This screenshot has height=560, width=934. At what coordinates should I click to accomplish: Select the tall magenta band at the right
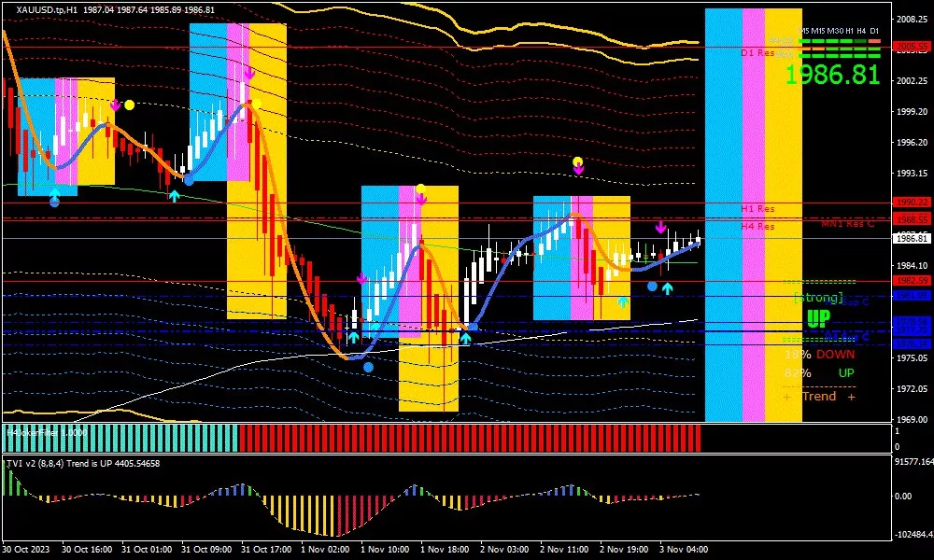pyautogui.click(x=753, y=215)
